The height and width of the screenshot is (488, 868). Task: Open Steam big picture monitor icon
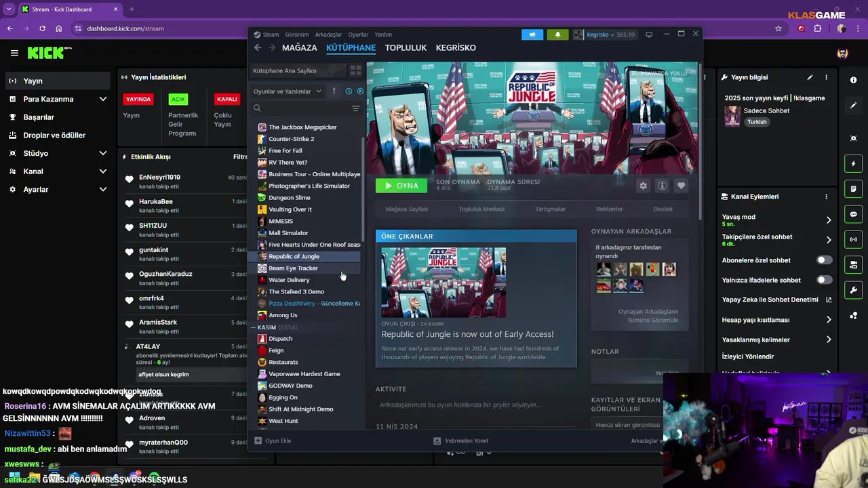[649, 35]
